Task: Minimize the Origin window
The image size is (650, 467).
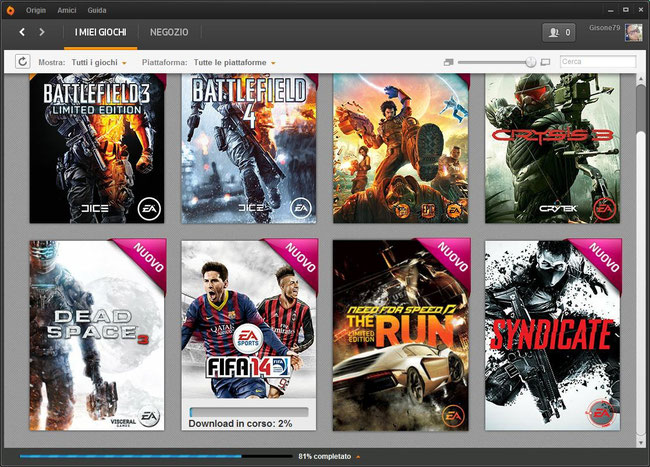Action: [x=611, y=10]
